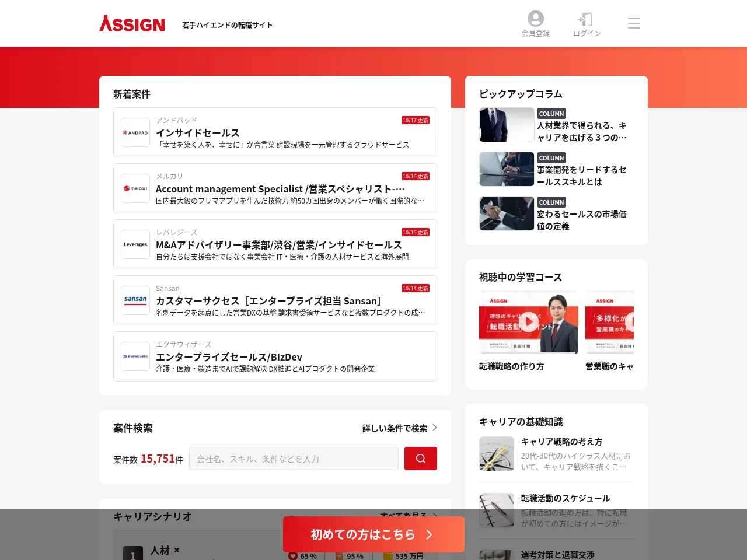Screen dimensions: 747x560
Task: Click 若手ハイエンドの転職サイト tagline
Action: 227,25
